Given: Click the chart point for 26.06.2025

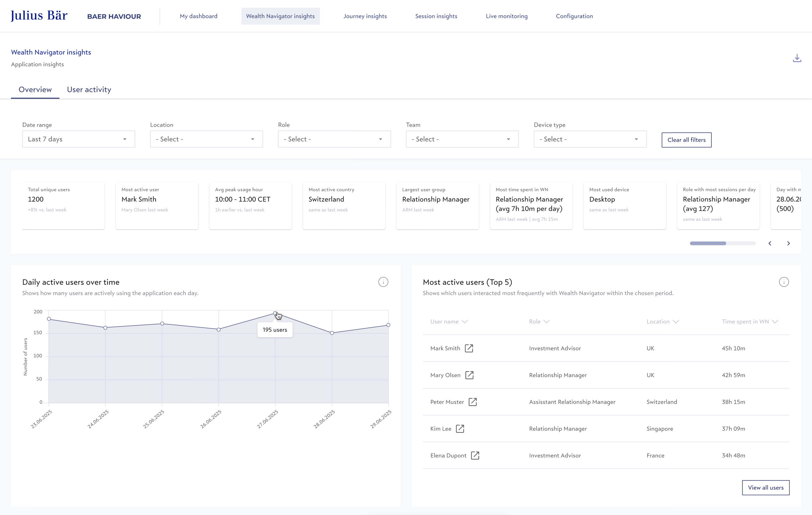Looking at the screenshot, I should pyautogui.click(x=218, y=330).
